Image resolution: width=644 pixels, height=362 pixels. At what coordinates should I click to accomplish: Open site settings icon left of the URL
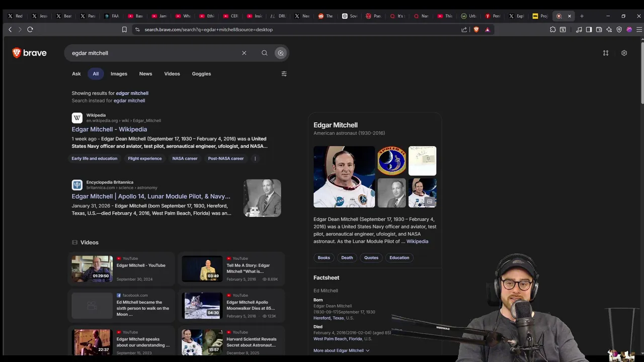coord(137,30)
